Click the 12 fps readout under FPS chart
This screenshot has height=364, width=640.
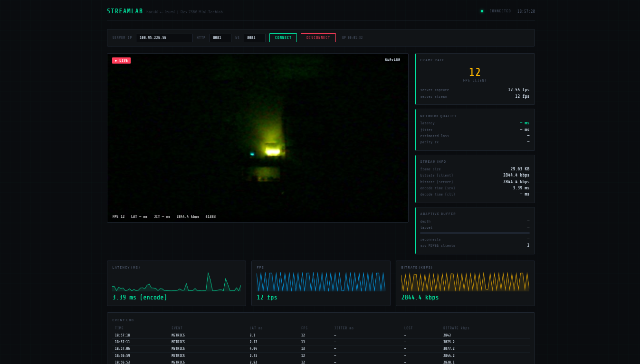267,298
